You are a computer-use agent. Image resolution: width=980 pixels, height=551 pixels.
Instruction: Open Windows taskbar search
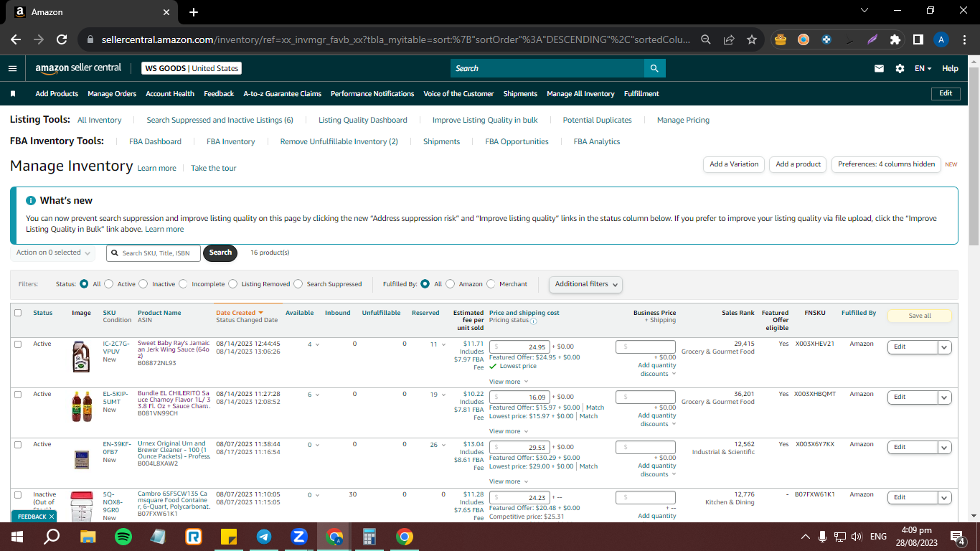(x=52, y=536)
